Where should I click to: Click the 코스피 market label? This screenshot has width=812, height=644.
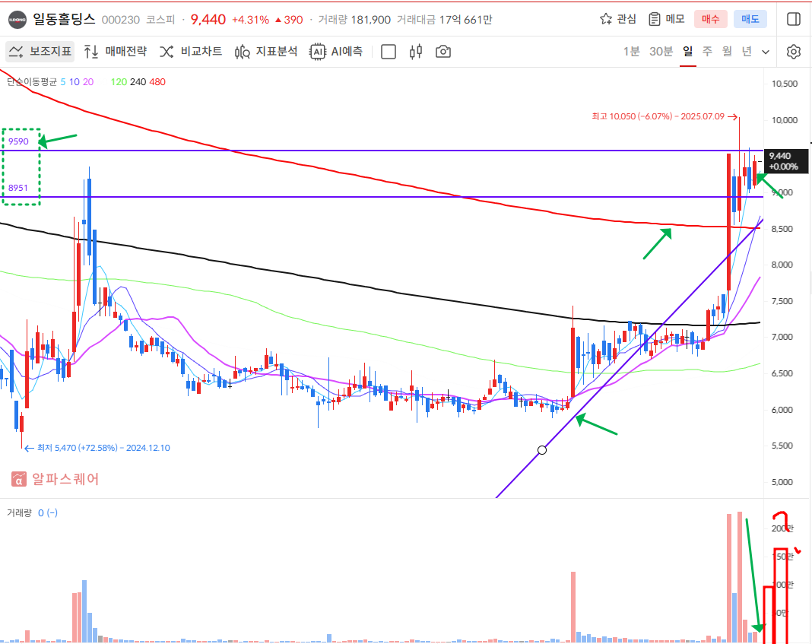click(x=160, y=20)
